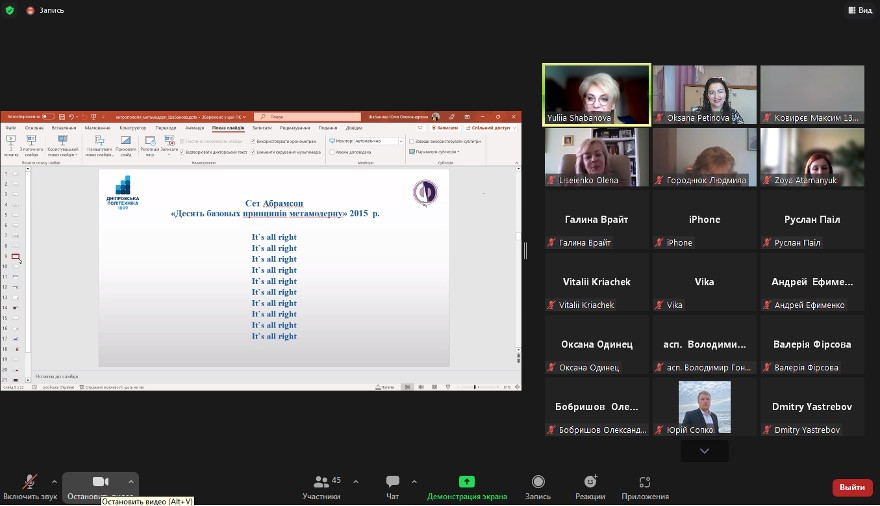Unmute microphone with Включить звук
880x506 pixels.
(30, 486)
